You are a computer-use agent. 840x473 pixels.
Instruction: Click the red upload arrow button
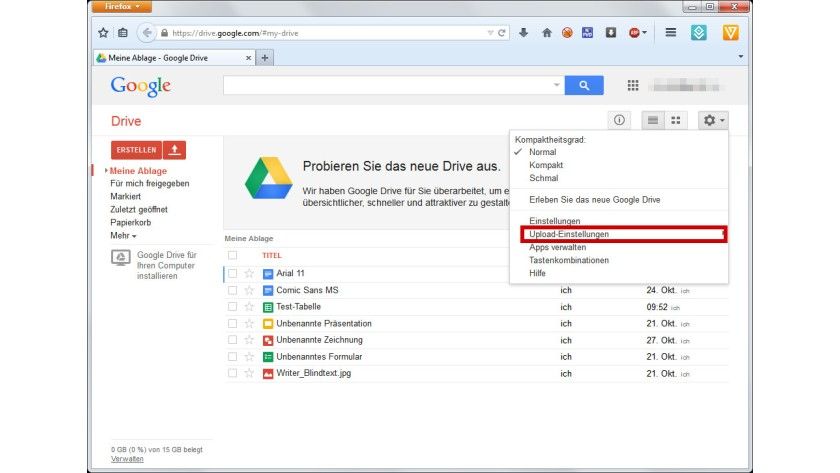pos(174,150)
